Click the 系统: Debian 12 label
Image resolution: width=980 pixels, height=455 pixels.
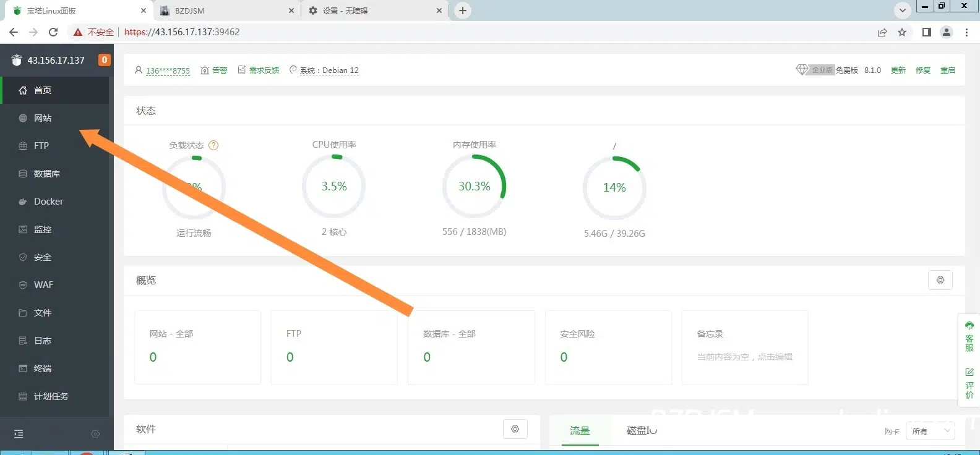pos(329,70)
